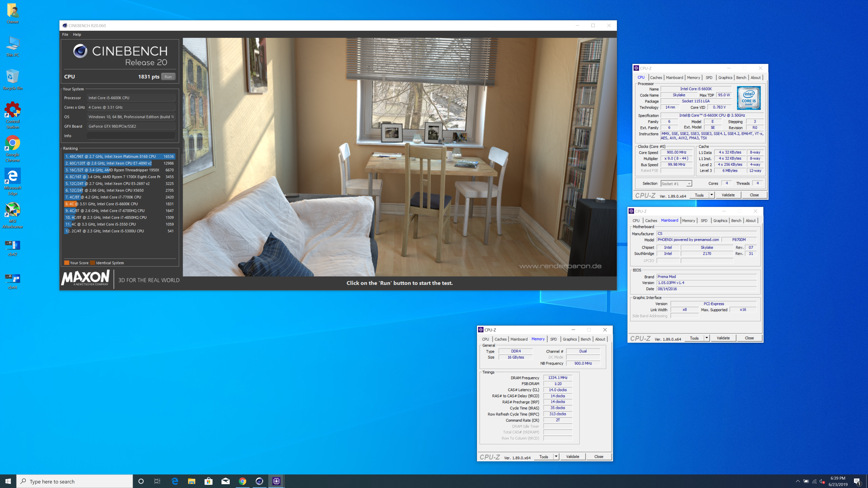
Task: Open the Cinebench File menu
Action: coord(65,34)
